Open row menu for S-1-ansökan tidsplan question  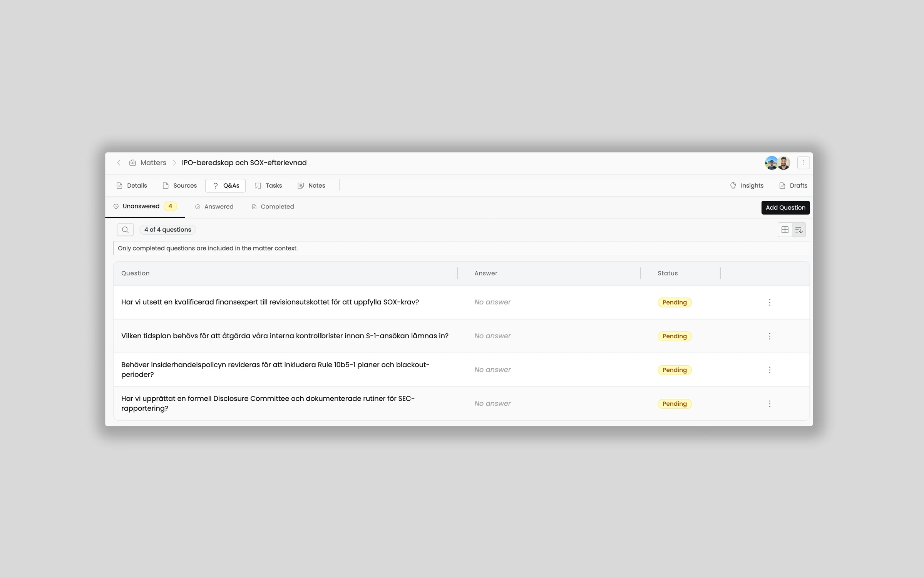point(770,336)
